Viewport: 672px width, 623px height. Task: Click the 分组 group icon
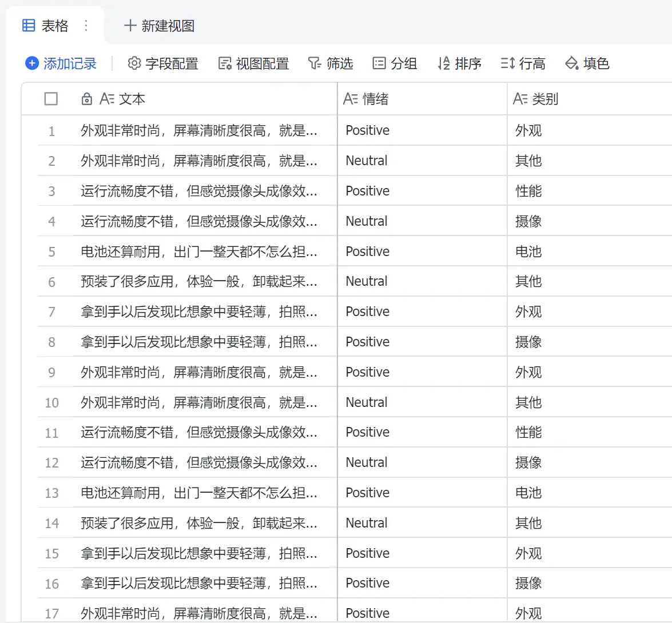click(379, 63)
